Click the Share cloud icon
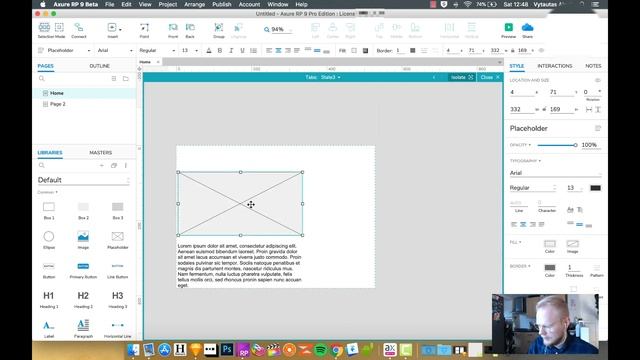640x360 pixels. [x=527, y=27]
